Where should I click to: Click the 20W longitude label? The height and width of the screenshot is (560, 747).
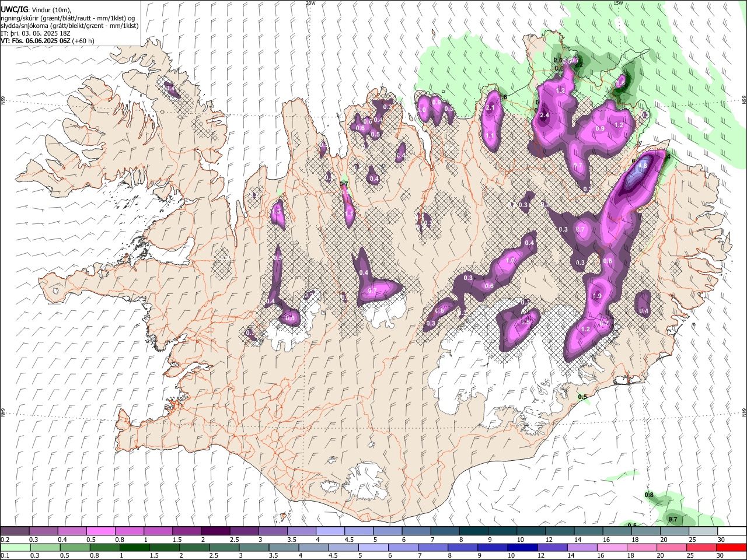[x=310, y=3]
